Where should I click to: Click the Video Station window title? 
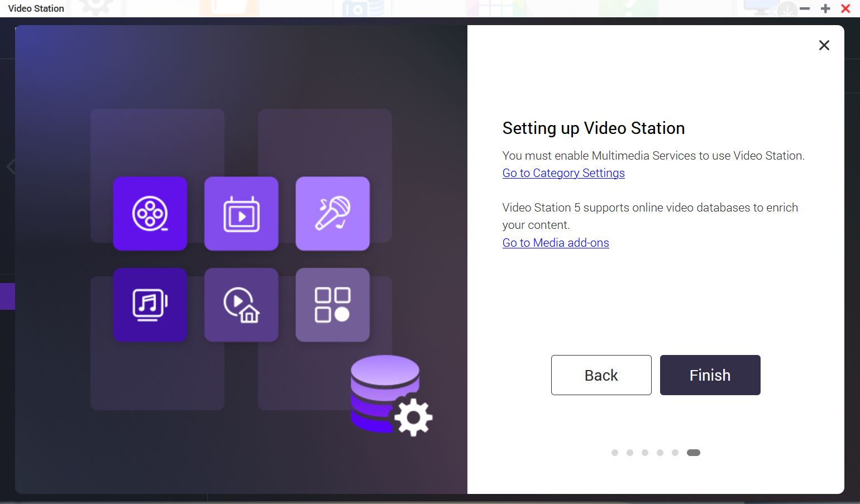click(36, 8)
